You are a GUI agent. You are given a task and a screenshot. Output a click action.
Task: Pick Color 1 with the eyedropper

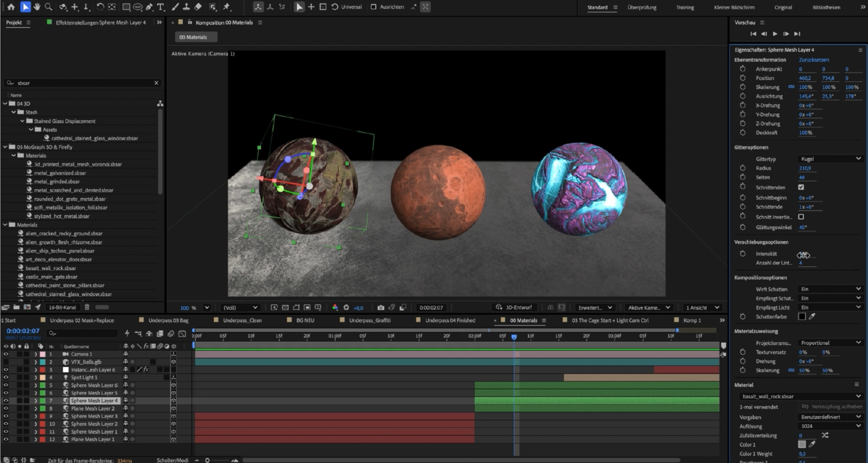coord(812,444)
